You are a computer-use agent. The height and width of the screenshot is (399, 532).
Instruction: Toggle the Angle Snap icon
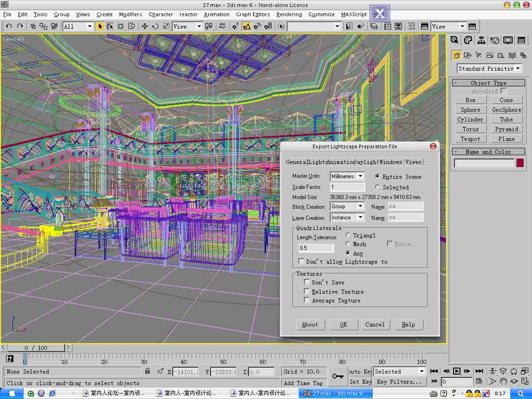247,26
